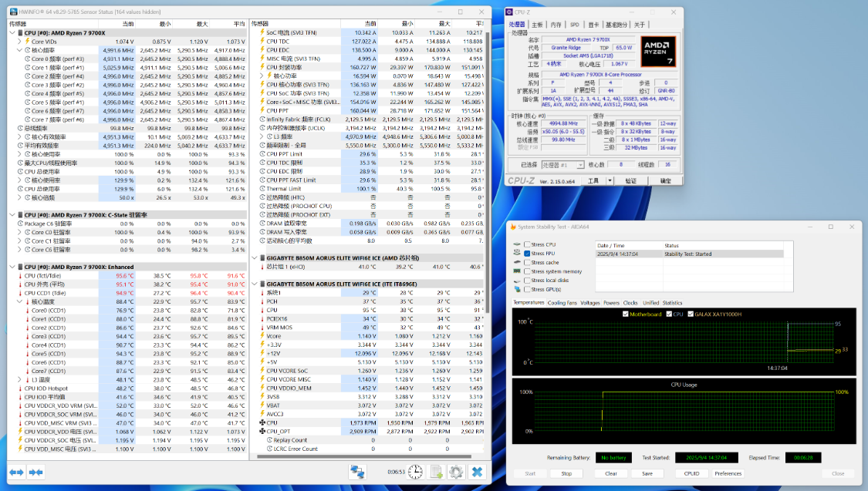Uncheck the Stress FPU checkbox

(x=527, y=254)
